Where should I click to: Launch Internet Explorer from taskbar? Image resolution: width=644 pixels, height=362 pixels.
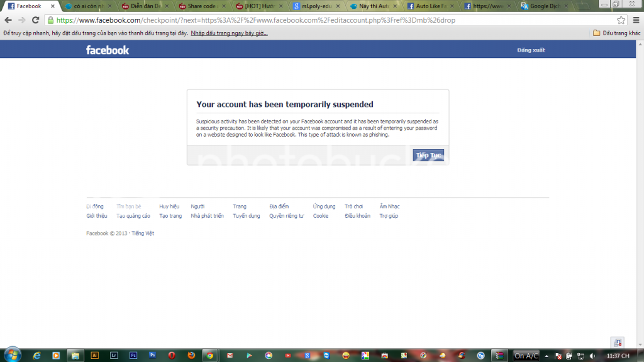[36, 356]
